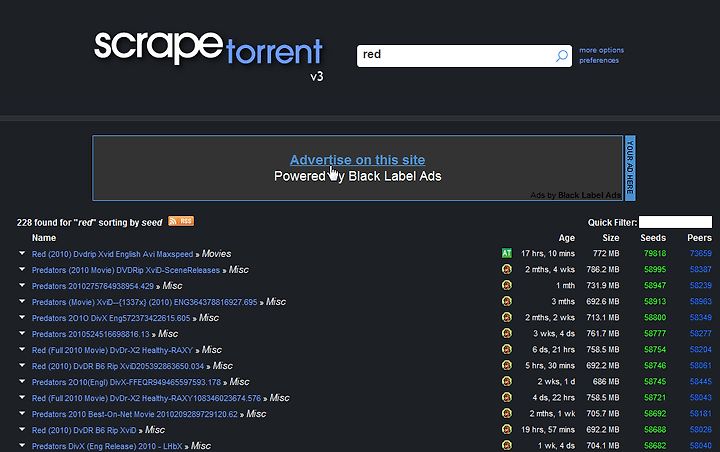Open Predators 2O10(Engl) DivX-FFEQR torrent
This screenshot has height=452, width=720.
click(x=126, y=382)
